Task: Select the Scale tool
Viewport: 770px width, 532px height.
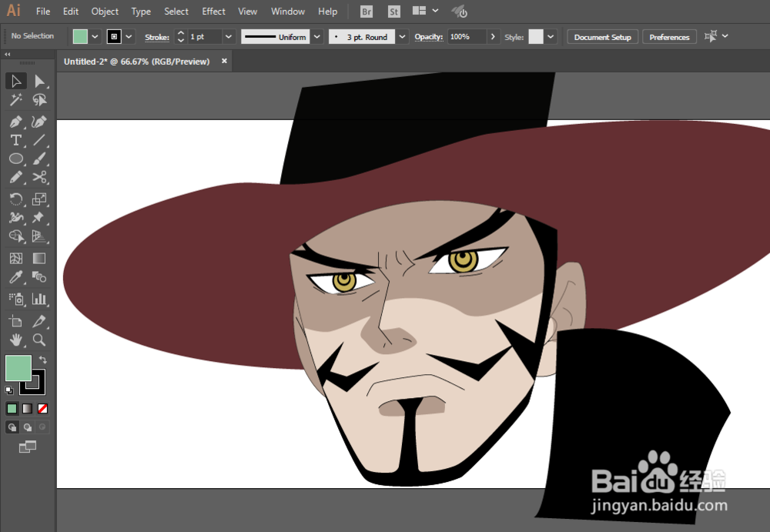Action: coord(39,199)
